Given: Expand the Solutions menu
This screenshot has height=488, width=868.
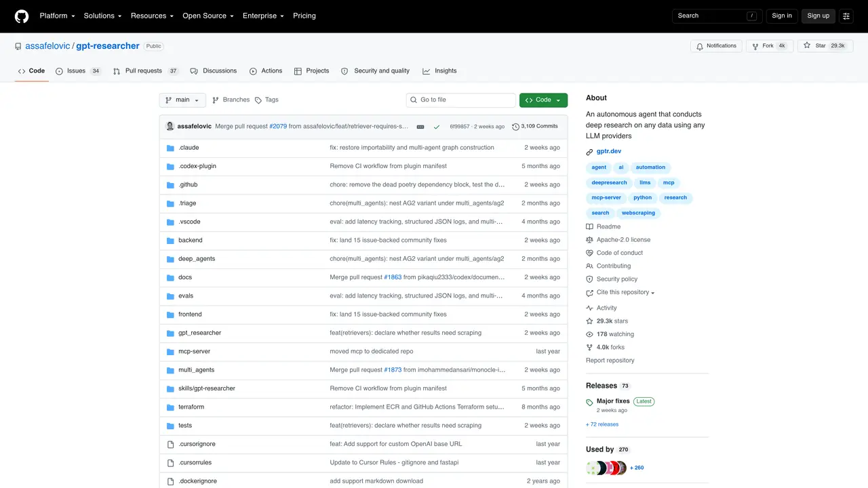Looking at the screenshot, I should tap(102, 16).
